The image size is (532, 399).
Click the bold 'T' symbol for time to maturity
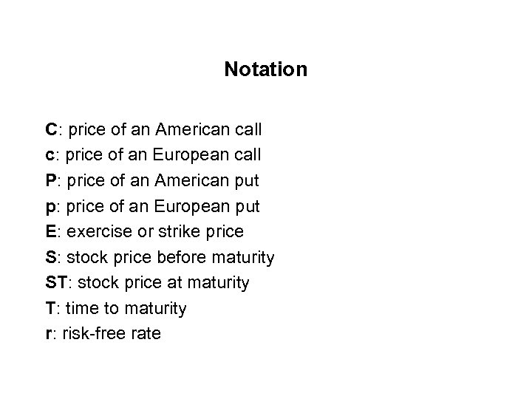click(x=50, y=308)
